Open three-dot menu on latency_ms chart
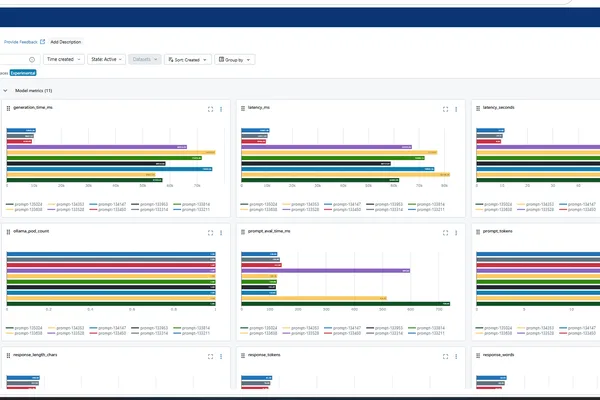This screenshot has width=600, height=400. (456, 109)
